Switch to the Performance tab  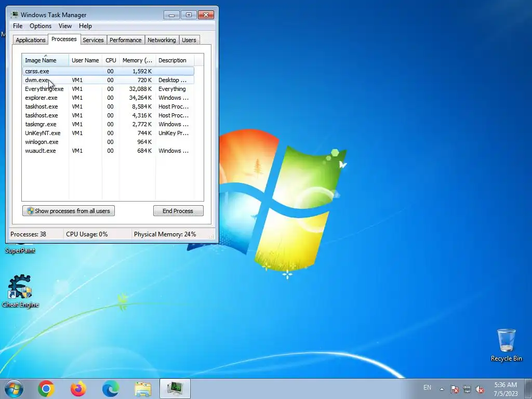[x=126, y=40]
